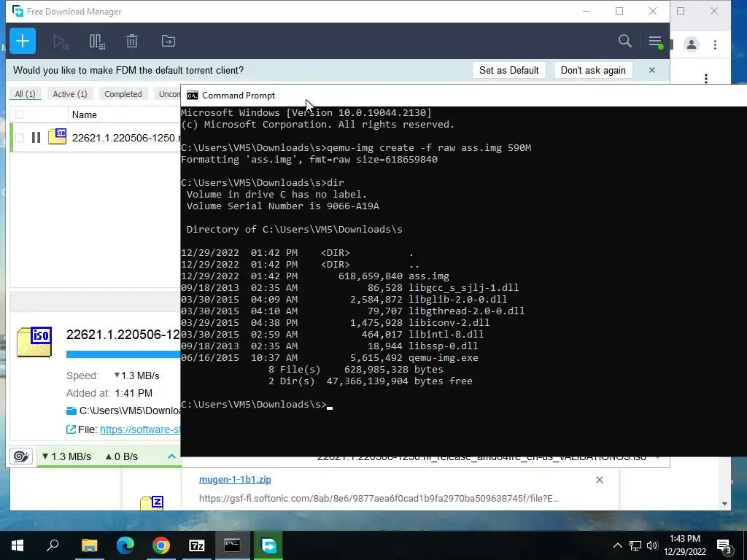Toggle snail mode speed limiter

coord(21,456)
